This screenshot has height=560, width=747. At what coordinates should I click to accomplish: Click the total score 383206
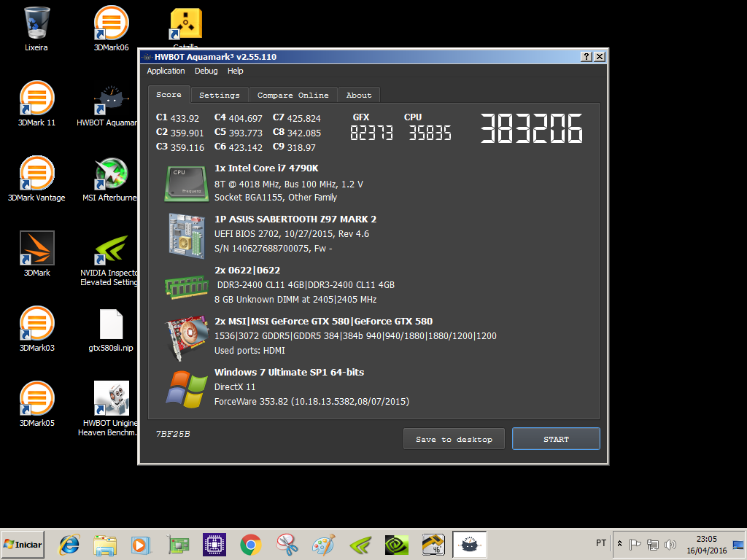531,128
